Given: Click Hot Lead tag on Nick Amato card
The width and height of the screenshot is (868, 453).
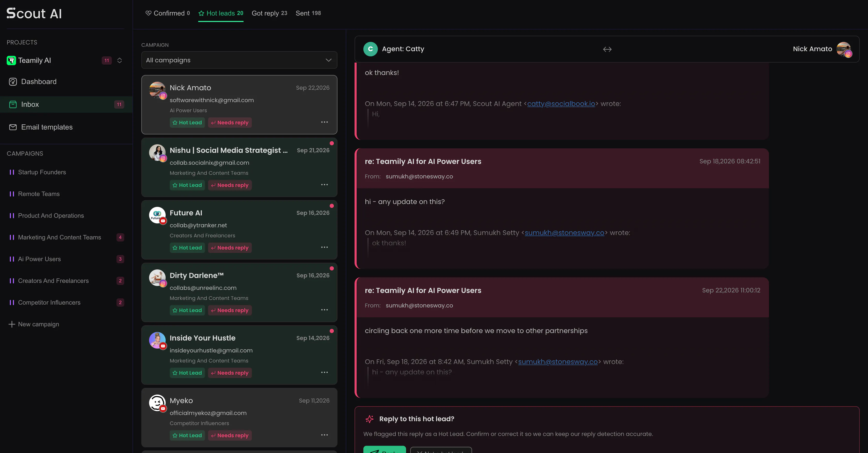Looking at the screenshot, I should coord(187,123).
